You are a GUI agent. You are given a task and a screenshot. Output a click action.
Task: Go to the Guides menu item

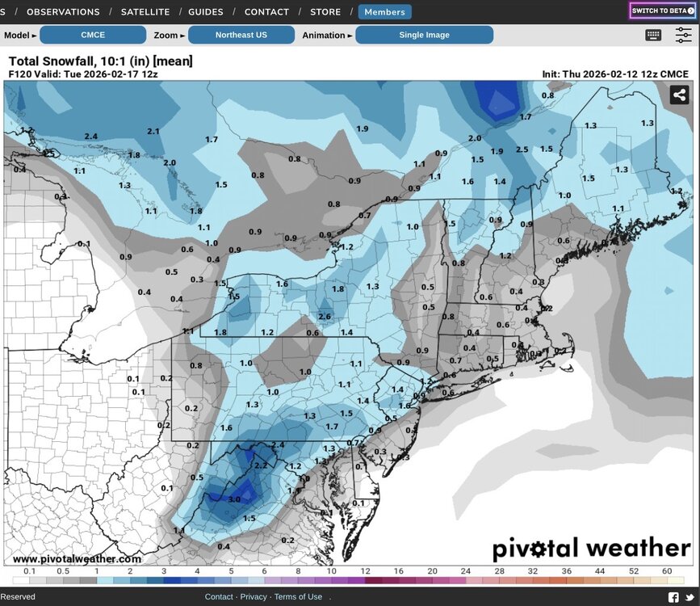(206, 12)
